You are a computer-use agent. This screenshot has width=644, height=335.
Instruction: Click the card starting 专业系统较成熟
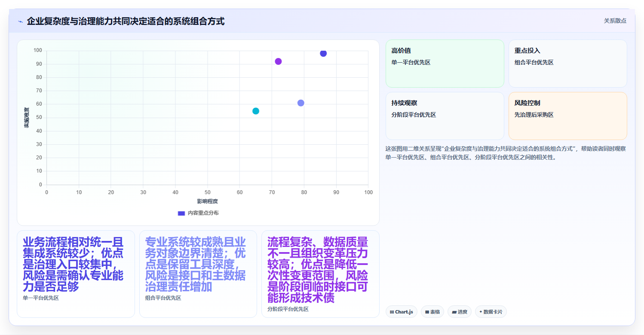pyautogui.click(x=198, y=274)
